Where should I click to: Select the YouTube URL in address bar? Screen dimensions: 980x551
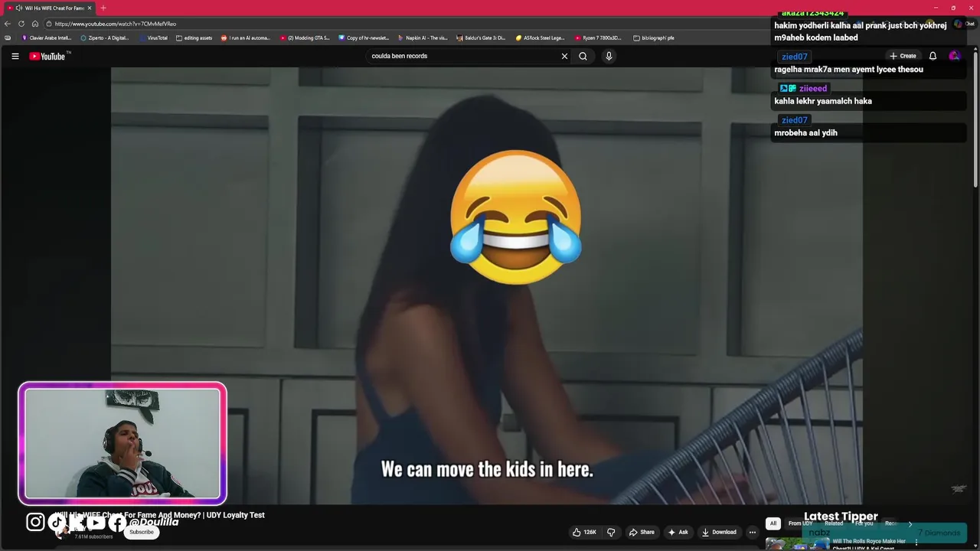[116, 24]
